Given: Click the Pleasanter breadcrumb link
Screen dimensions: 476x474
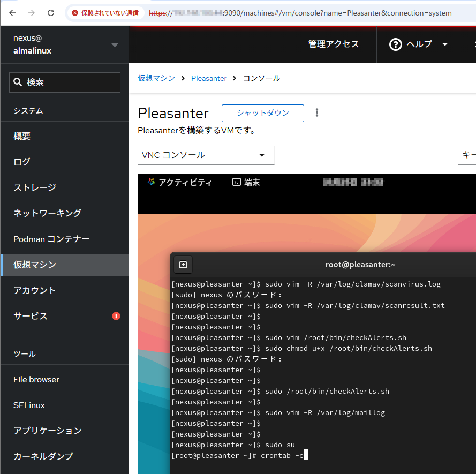Looking at the screenshot, I should 209,78.
